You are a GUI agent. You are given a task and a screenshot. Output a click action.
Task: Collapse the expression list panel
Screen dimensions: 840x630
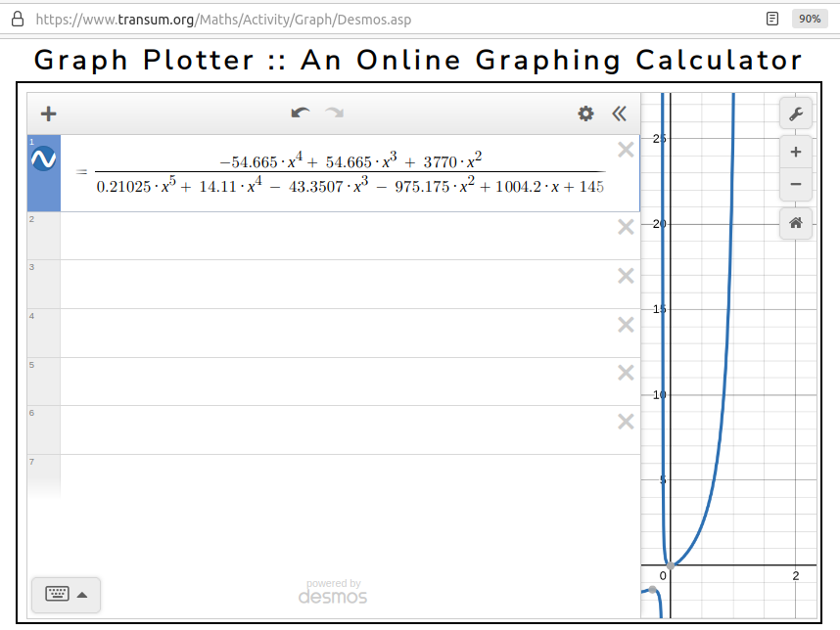(620, 113)
